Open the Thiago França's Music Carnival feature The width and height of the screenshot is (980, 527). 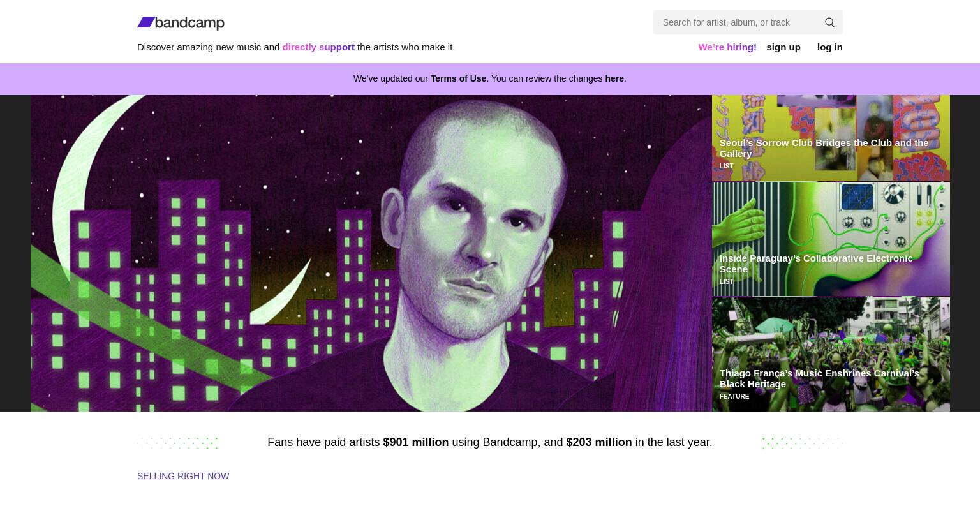coord(819,378)
